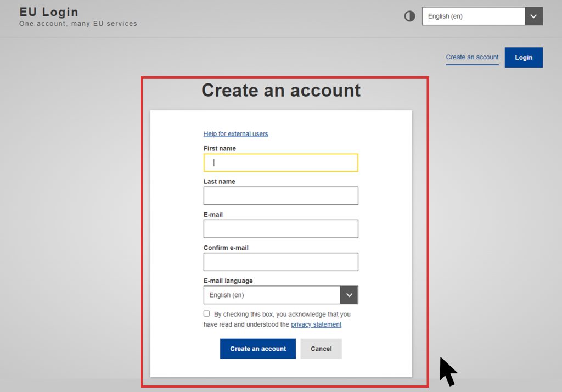Click the E-mail language label
This screenshot has width=562, height=392.
pyautogui.click(x=228, y=281)
